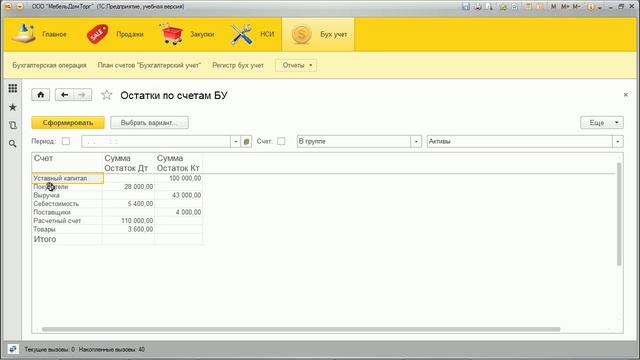
Task: Select the Расчетный счет row
Action: point(67,221)
